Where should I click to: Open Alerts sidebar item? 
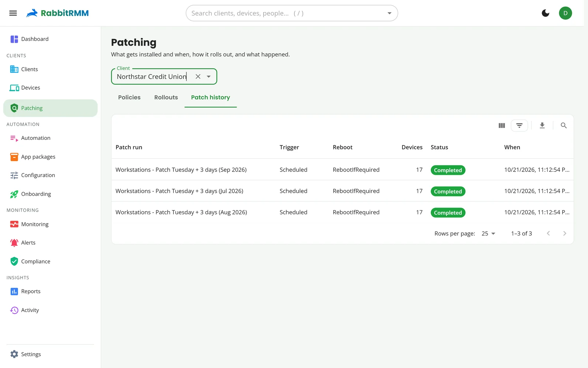click(x=50, y=243)
